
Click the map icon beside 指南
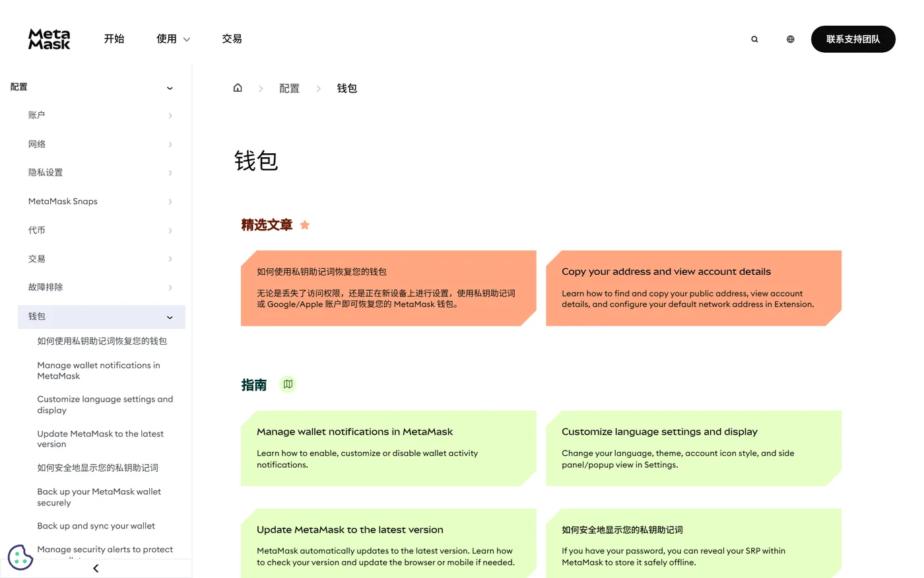pyautogui.click(x=288, y=384)
